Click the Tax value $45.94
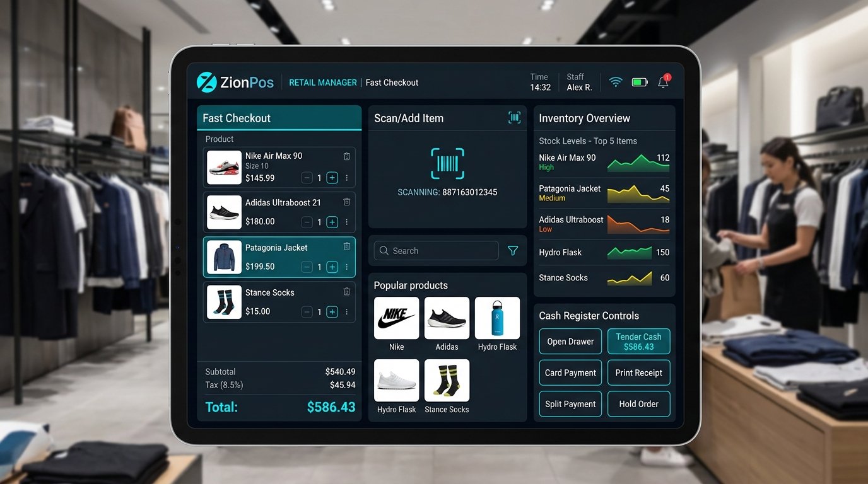Viewport: 868px width, 484px height. click(343, 384)
